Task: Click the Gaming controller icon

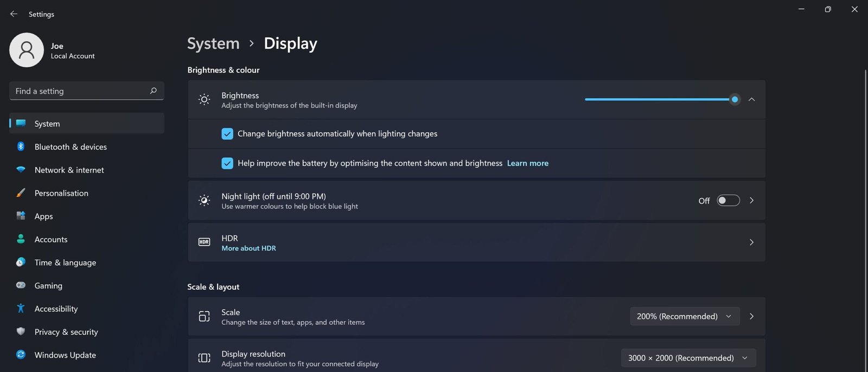Action: pos(21,285)
